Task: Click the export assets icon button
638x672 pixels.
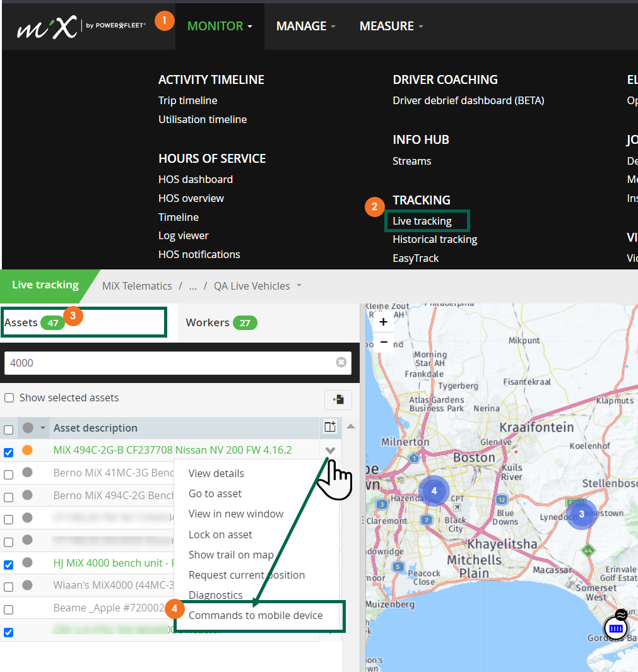Action: point(338,400)
